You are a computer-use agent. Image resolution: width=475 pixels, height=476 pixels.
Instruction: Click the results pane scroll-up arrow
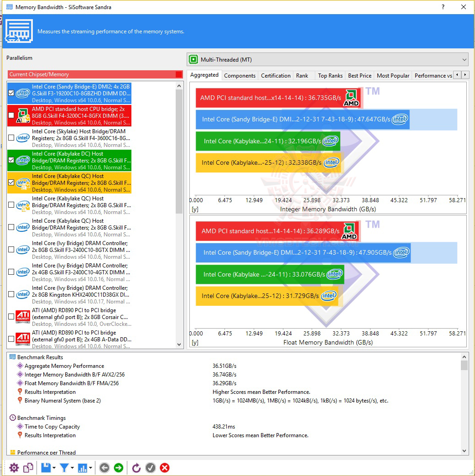tap(464, 357)
